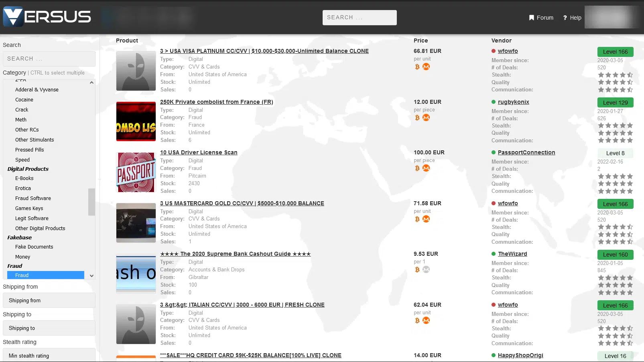Click Monero icon on 10 USA Driver License listing

[x=426, y=168]
